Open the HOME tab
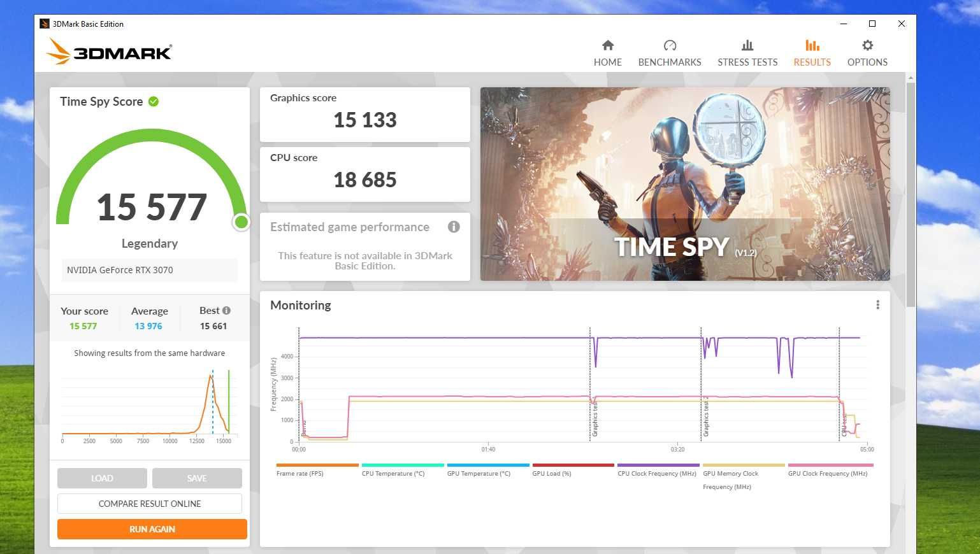 (x=607, y=53)
